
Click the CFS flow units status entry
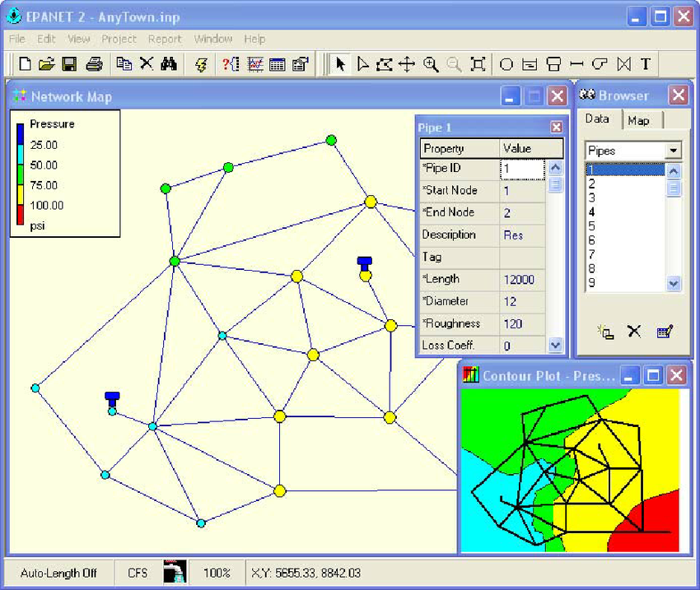[138, 573]
